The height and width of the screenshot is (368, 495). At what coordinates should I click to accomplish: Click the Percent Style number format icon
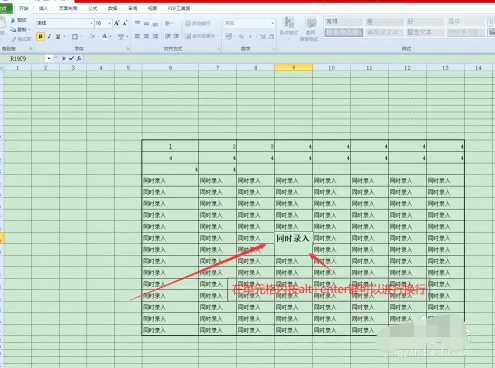point(241,36)
